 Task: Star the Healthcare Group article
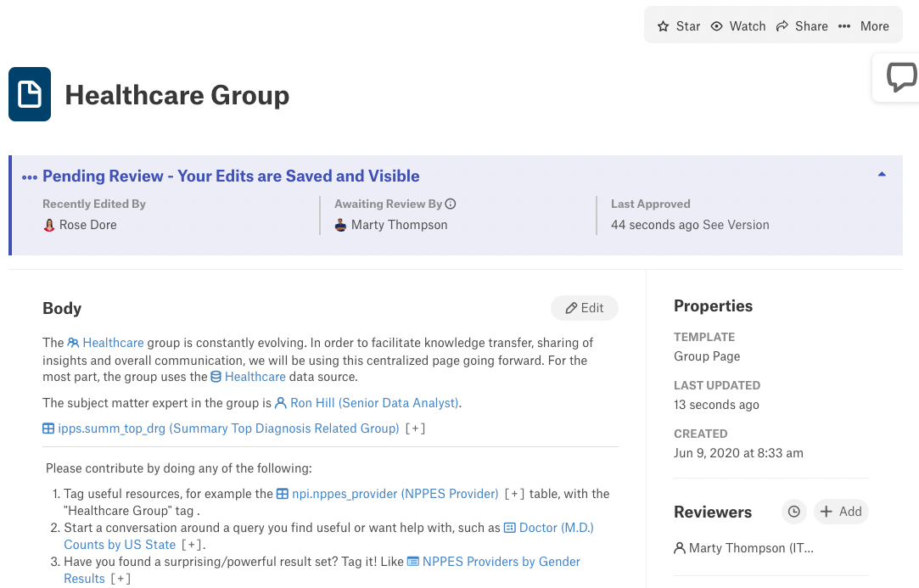coord(679,26)
